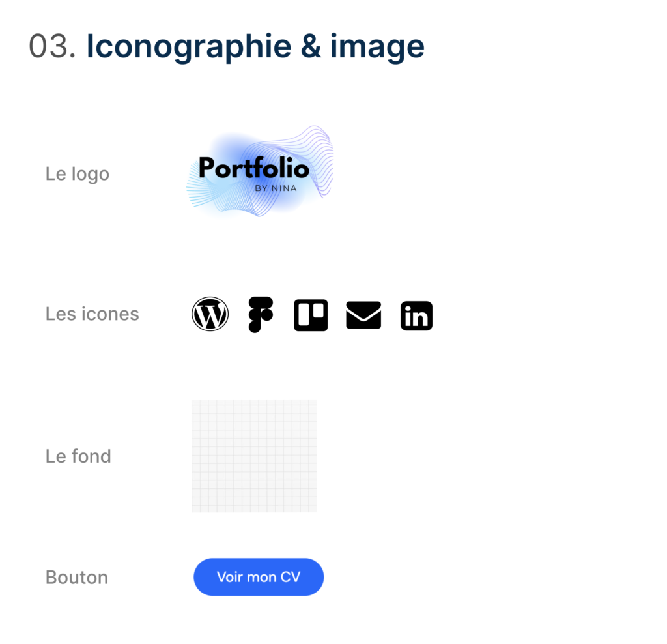Select the Trello board icon

click(311, 315)
